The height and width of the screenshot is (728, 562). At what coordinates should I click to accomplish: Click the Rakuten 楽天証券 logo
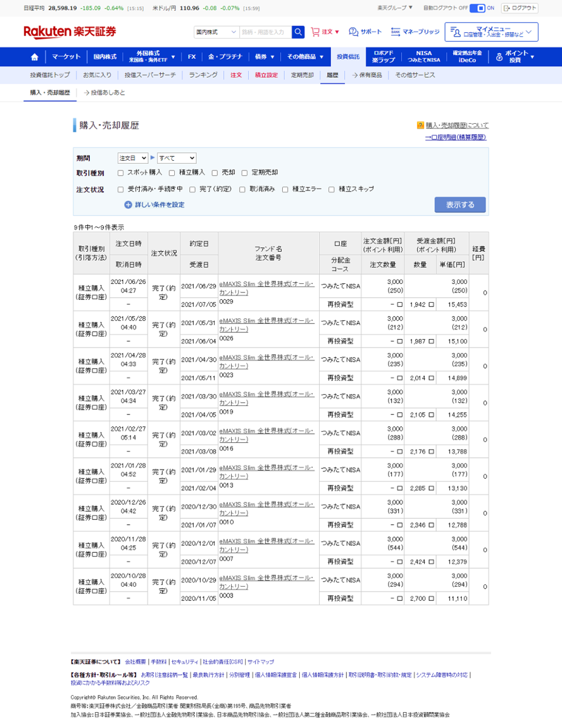coord(70,32)
